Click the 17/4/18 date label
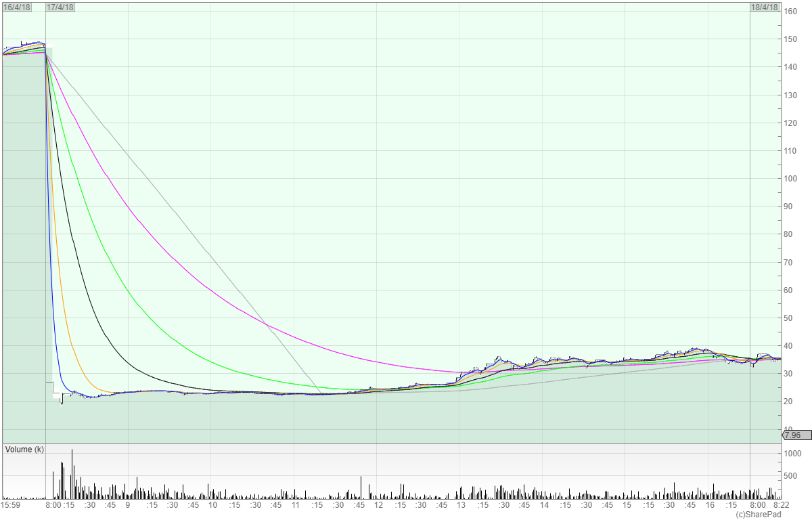This screenshot has height=520, width=812. [x=60, y=7]
